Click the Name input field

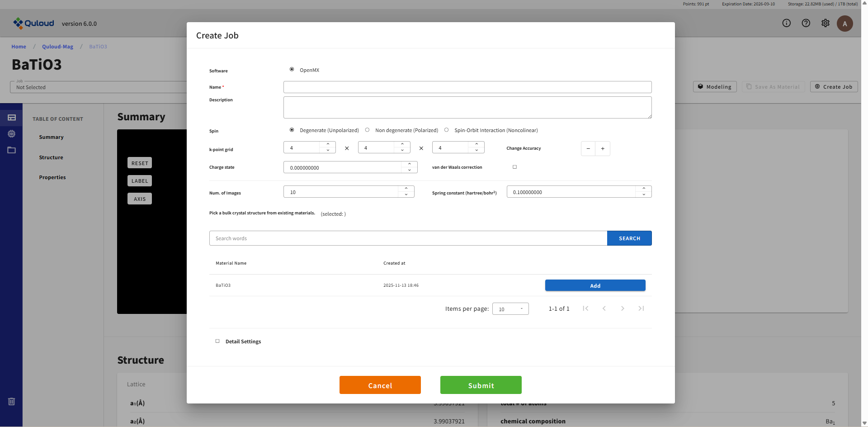pos(467,87)
